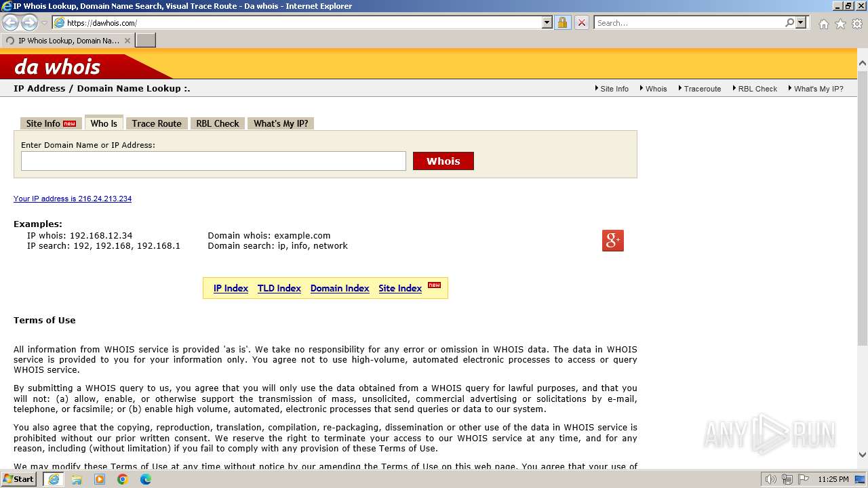Select the IP Whois Lookup browser tab
Viewport: 868px width, 488px height.
67,41
